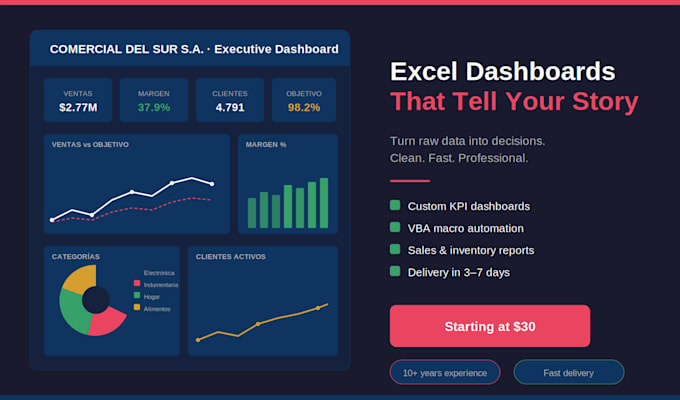
Task: Click the donut chart in Categorías
Action: coord(93,300)
